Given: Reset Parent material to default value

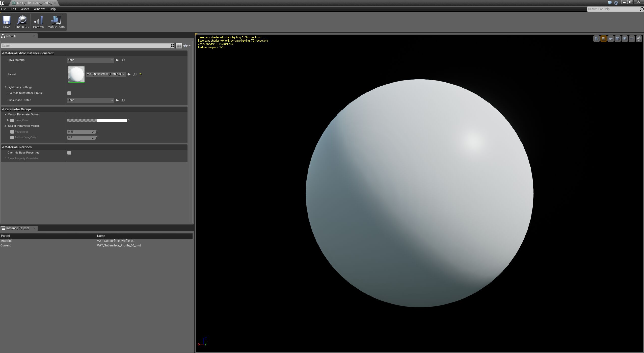Looking at the screenshot, I should pyautogui.click(x=140, y=74).
